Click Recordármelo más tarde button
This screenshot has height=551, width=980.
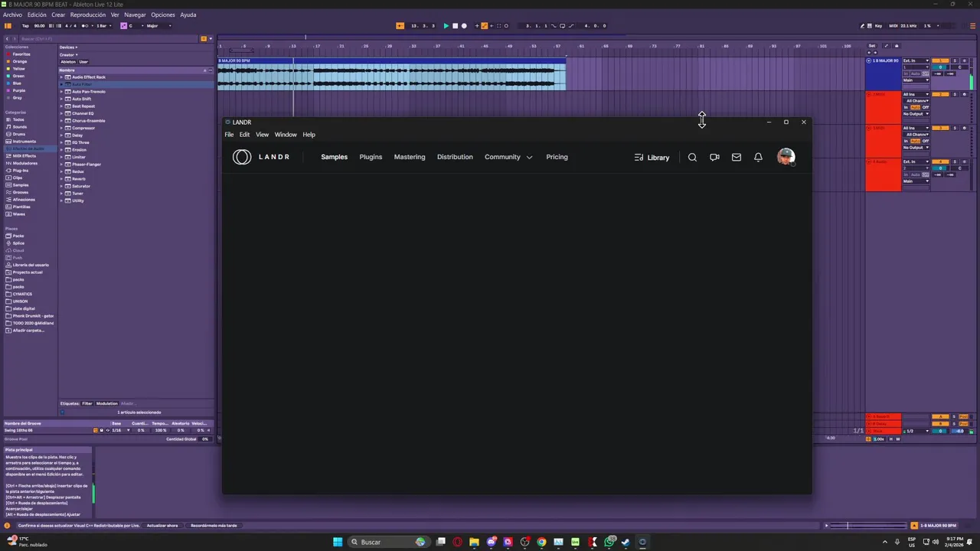click(214, 526)
